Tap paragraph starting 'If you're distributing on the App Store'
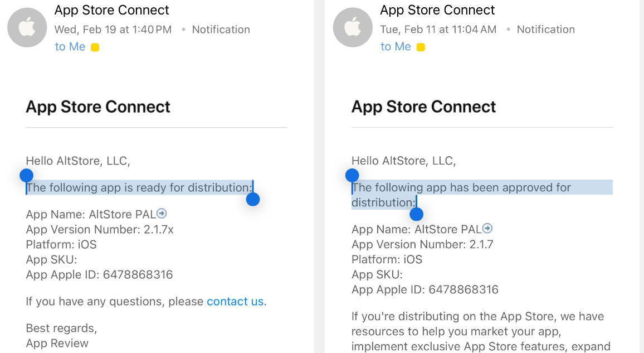Image resolution: width=644 pixels, height=353 pixels. coord(481,331)
